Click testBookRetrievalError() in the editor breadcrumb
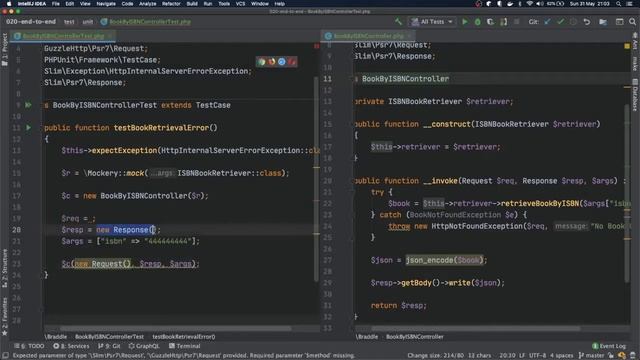 [184, 337]
